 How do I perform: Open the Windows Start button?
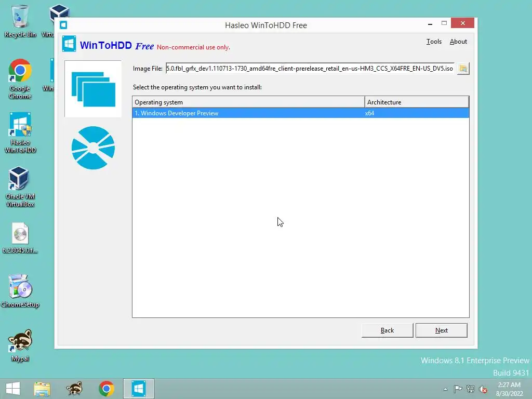point(13,389)
